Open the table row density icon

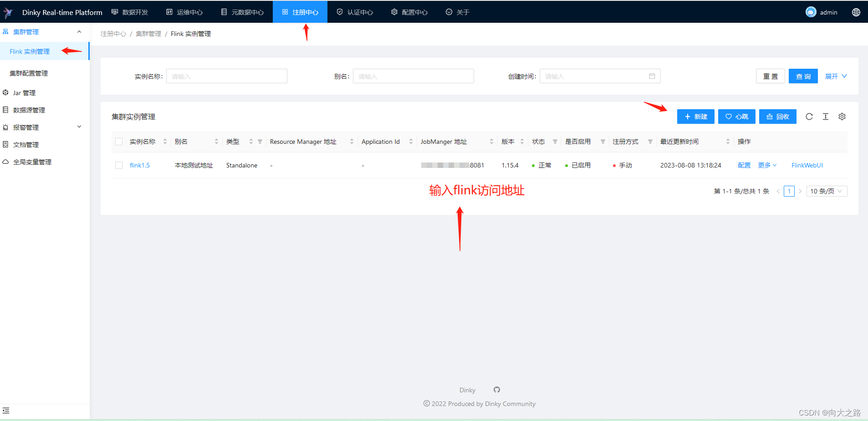[x=826, y=117]
